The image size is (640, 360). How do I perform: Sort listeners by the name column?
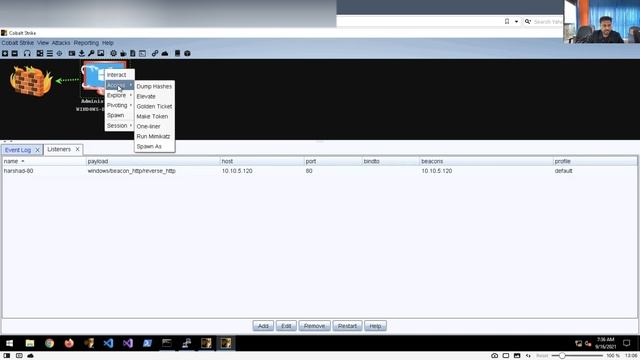point(43,161)
